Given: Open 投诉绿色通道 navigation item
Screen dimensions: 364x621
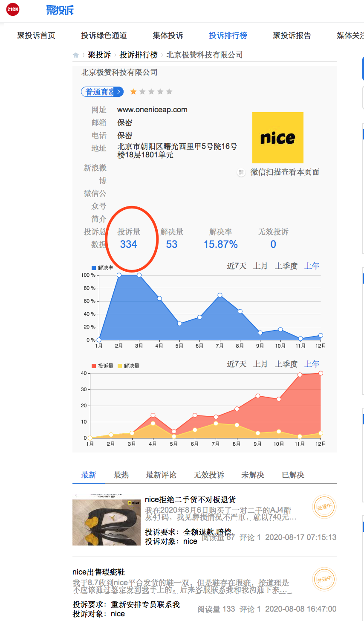Looking at the screenshot, I should point(104,35).
